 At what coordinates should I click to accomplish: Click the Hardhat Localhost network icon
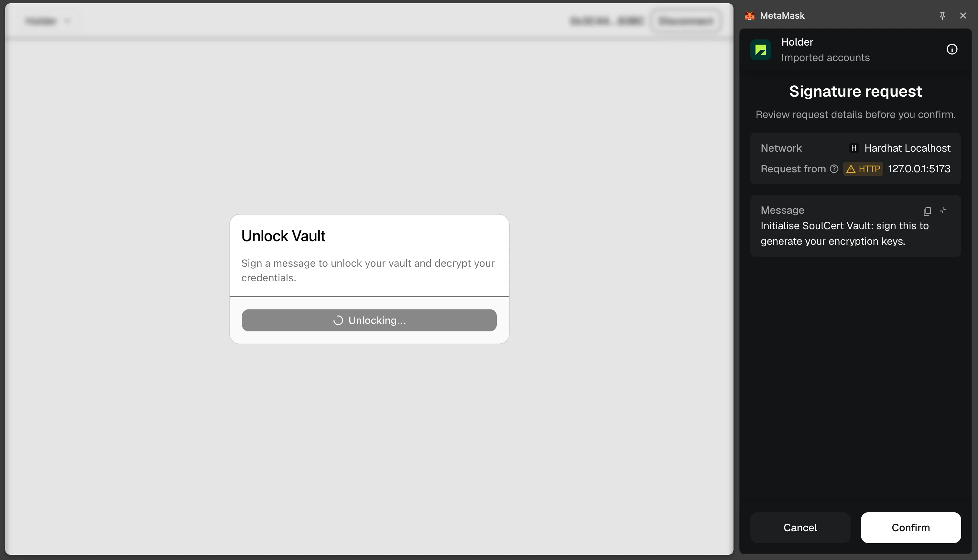tap(854, 148)
